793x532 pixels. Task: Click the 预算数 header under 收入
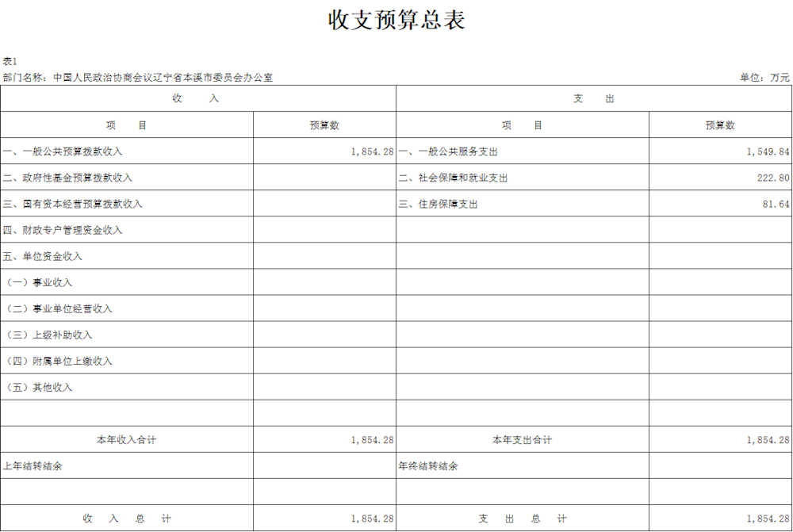pyautogui.click(x=324, y=125)
